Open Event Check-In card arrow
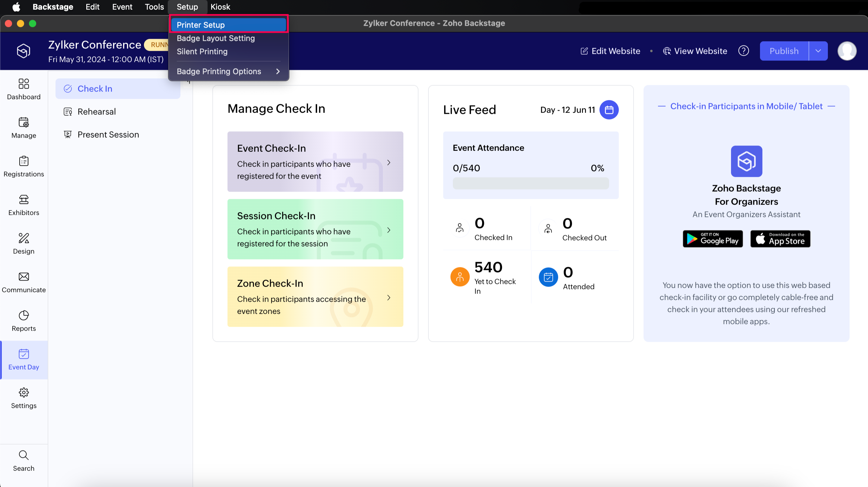 389,163
